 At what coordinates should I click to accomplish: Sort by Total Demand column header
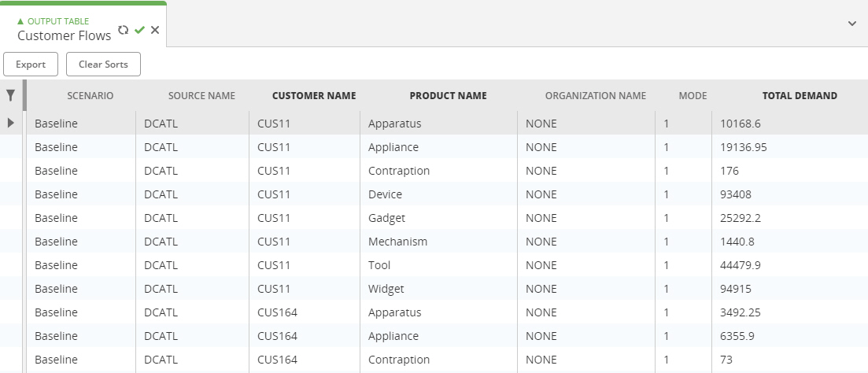[800, 96]
